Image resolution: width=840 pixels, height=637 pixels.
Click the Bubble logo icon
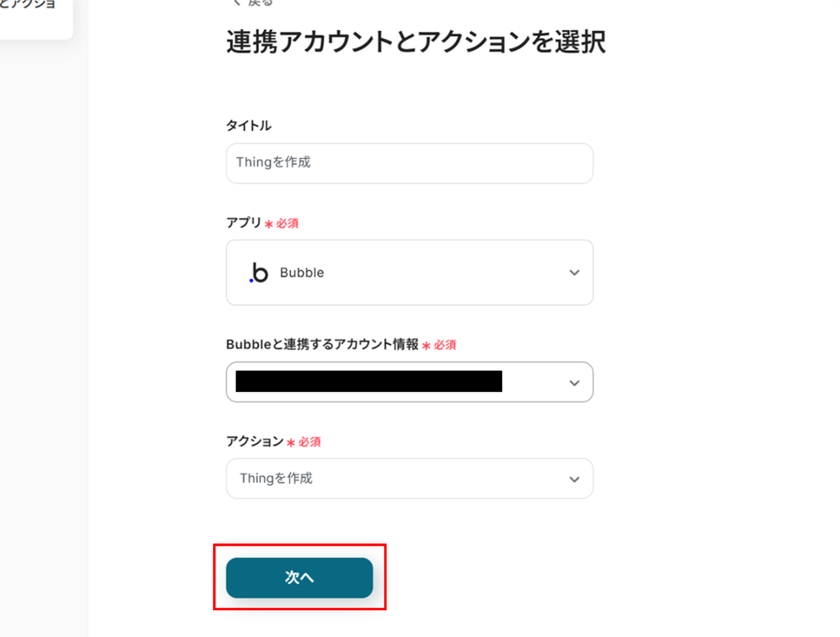258,273
